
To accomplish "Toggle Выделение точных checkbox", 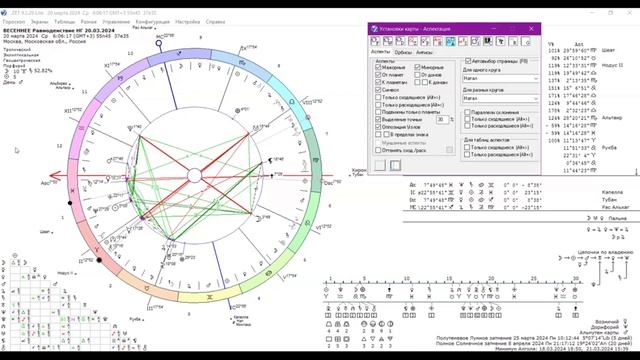I will pyautogui.click(x=378, y=120).
